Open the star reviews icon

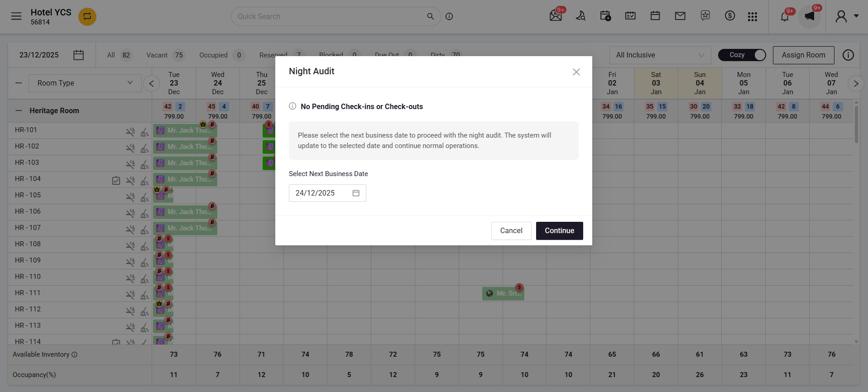(705, 16)
